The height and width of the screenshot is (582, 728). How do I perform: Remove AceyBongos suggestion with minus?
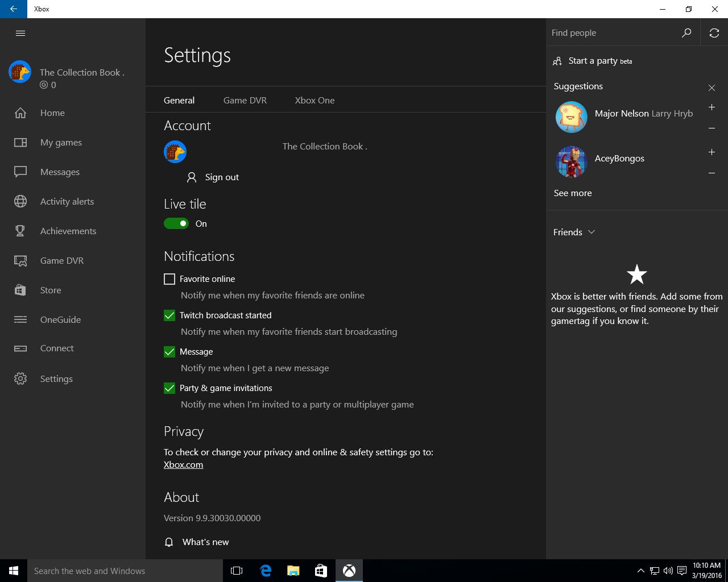[712, 173]
